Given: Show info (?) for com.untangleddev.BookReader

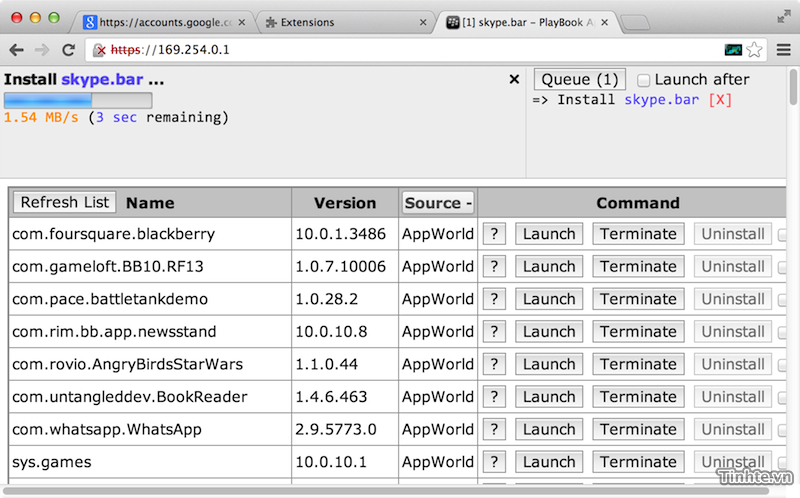Looking at the screenshot, I should 494,397.
